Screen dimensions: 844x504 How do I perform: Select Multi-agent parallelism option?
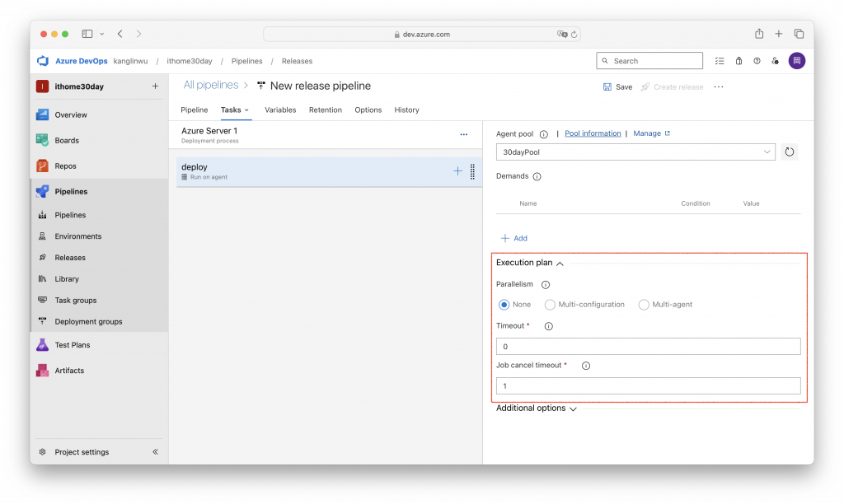click(643, 305)
